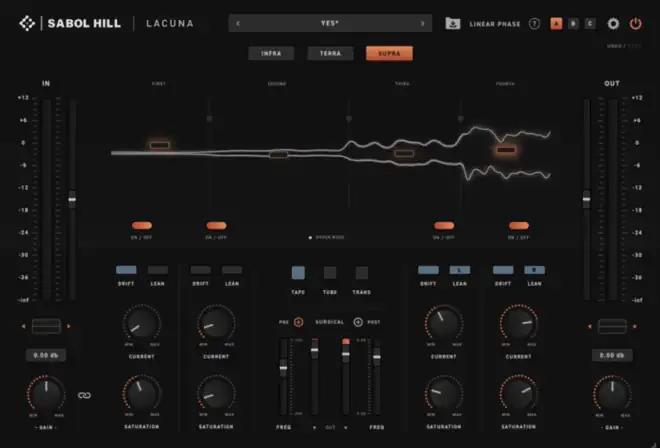Click first band CURRENT knob
This screenshot has height=448, width=660.
tap(142, 323)
